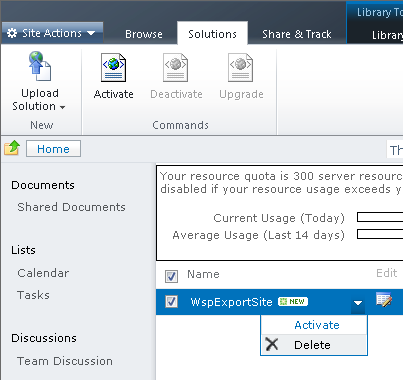Image resolution: width=403 pixels, height=380 pixels.
Task: Click the Activate ribbon icon
Action: (113, 68)
